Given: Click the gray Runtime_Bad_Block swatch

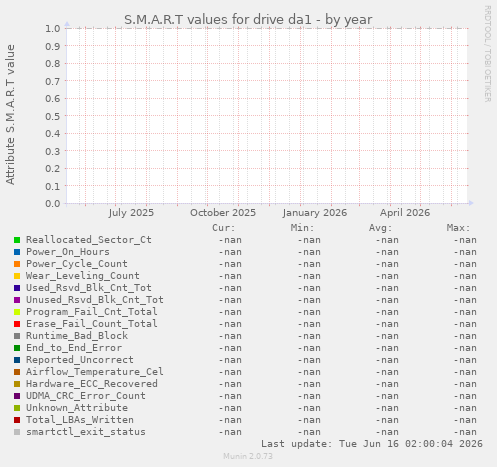Looking at the screenshot, I should pos(17,336).
